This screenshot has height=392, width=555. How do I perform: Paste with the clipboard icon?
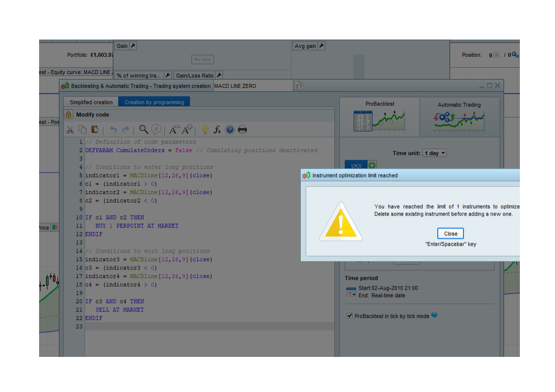pos(95,130)
